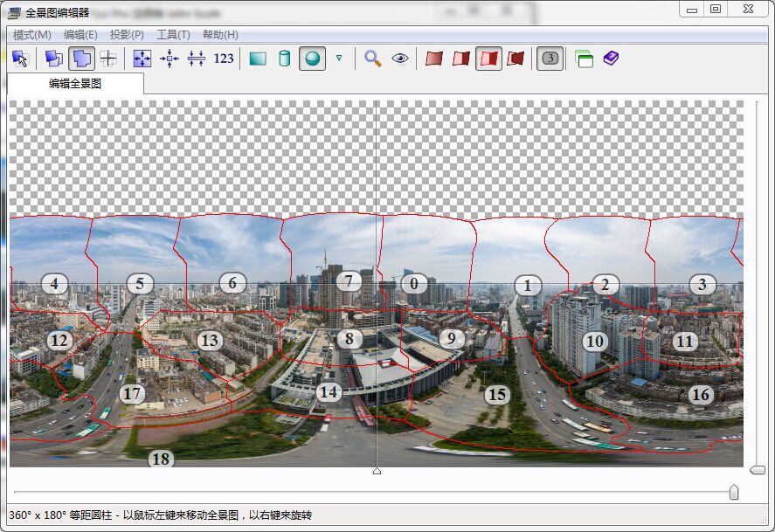Open the 123 numerical transform tool

pyautogui.click(x=224, y=59)
